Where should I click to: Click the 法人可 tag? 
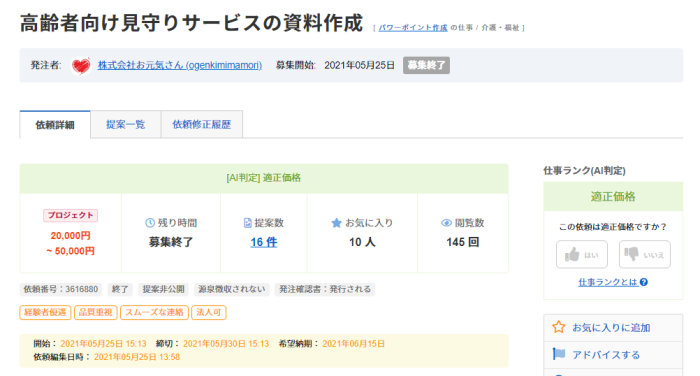208,312
